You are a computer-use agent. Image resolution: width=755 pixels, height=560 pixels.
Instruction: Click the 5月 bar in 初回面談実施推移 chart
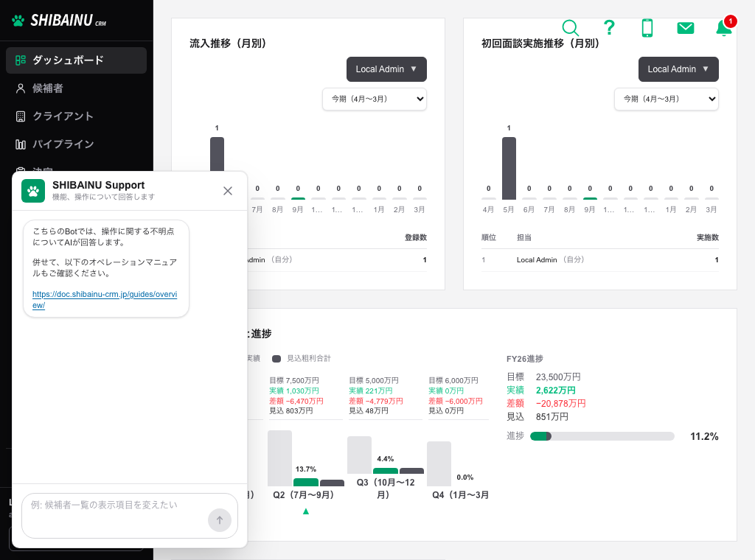(509, 169)
